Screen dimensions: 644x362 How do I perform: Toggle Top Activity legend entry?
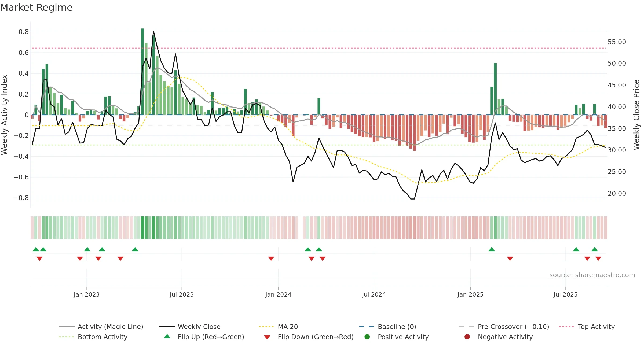tap(587, 327)
